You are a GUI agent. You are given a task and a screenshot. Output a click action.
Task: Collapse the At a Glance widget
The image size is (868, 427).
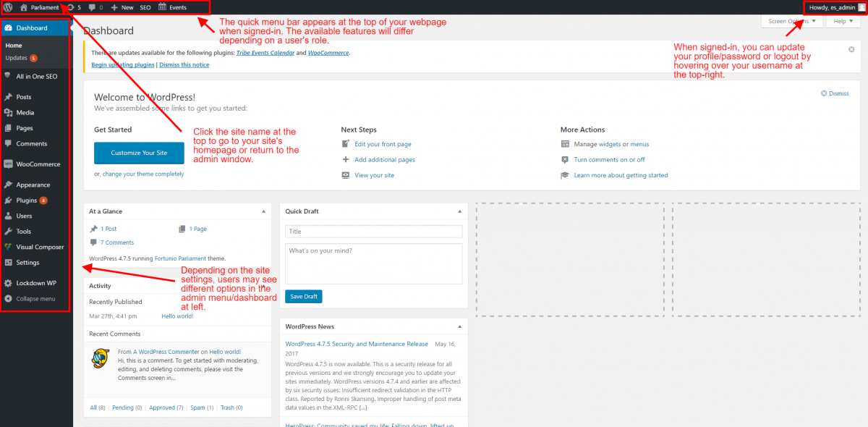click(x=264, y=211)
